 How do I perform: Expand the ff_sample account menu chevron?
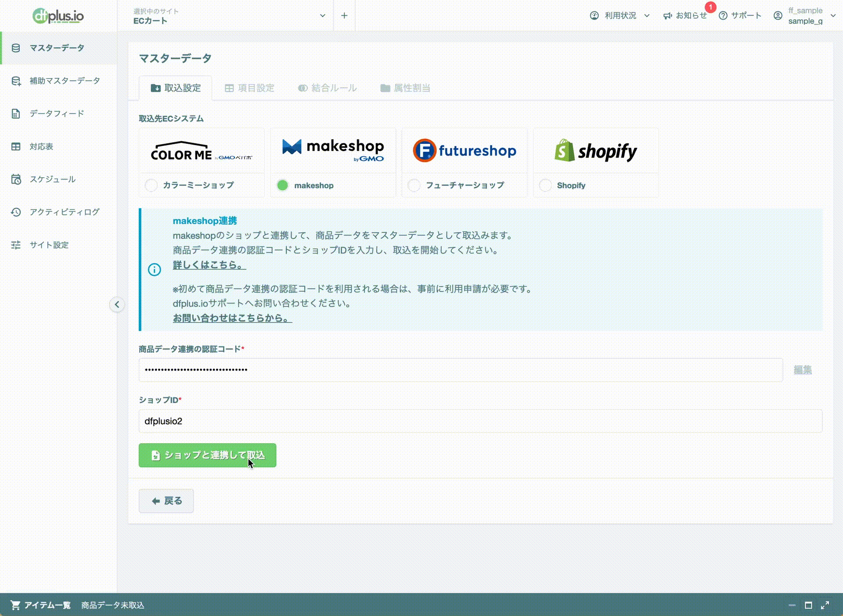pyautogui.click(x=833, y=16)
